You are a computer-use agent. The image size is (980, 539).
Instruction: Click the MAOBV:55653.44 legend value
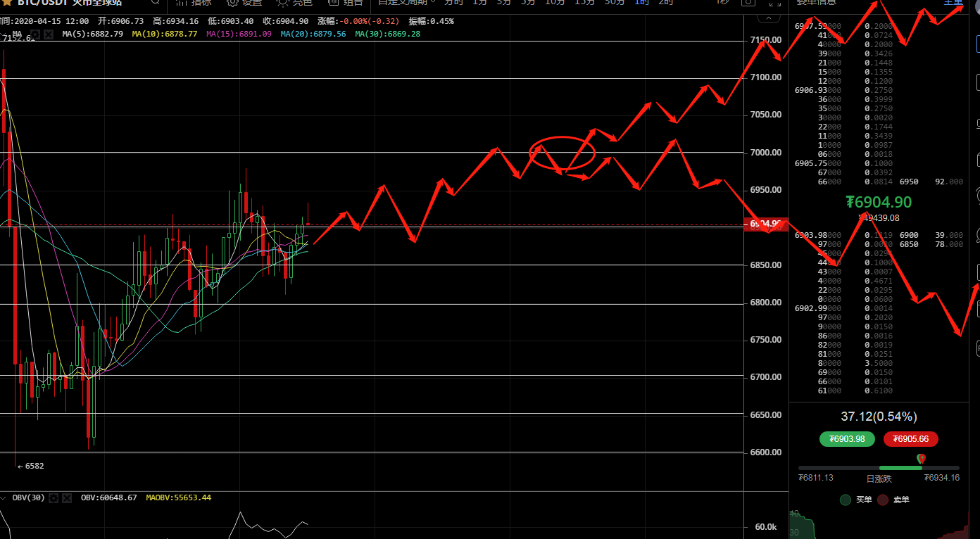point(178,498)
